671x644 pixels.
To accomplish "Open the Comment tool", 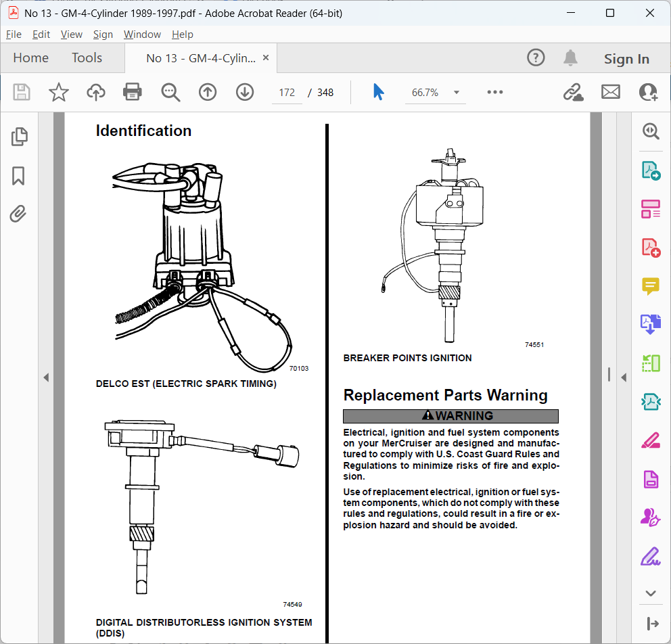I will coord(651,286).
